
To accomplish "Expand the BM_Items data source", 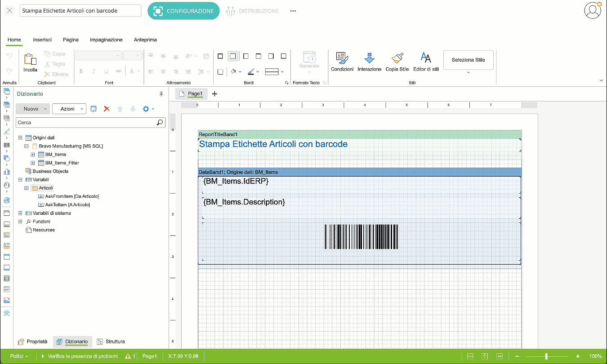I will click(33, 155).
